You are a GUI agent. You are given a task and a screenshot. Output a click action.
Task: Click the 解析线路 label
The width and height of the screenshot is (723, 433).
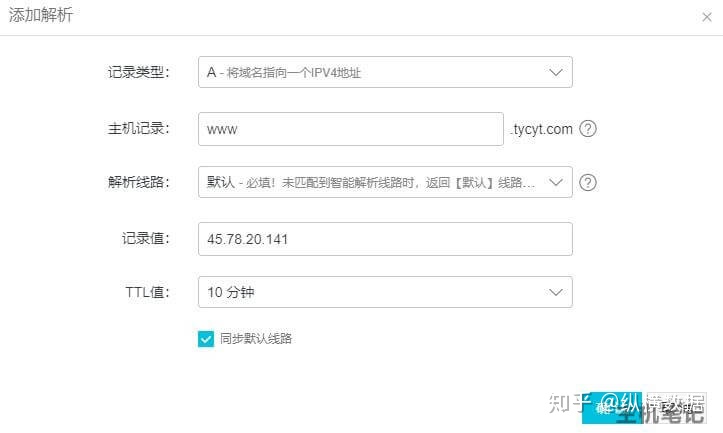(139, 182)
